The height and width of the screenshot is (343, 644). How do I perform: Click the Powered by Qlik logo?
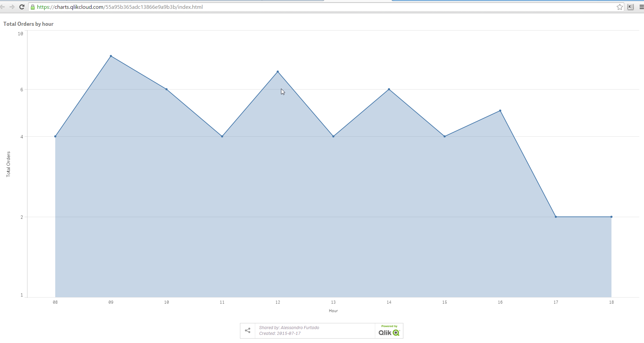(x=389, y=330)
